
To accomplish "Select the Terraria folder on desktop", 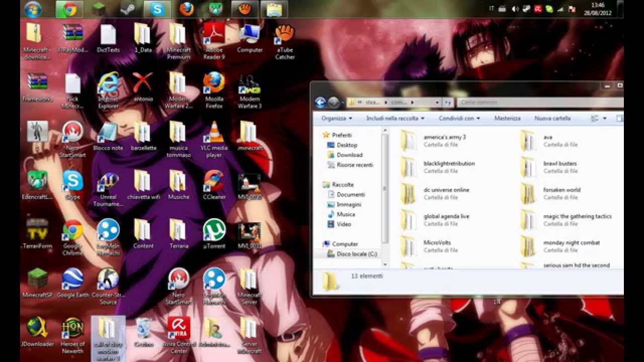I will click(179, 234).
